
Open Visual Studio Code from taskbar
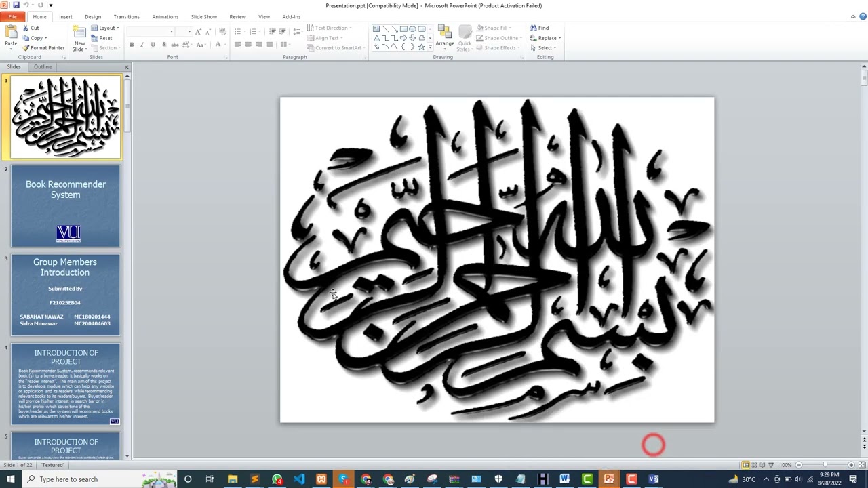point(299,479)
